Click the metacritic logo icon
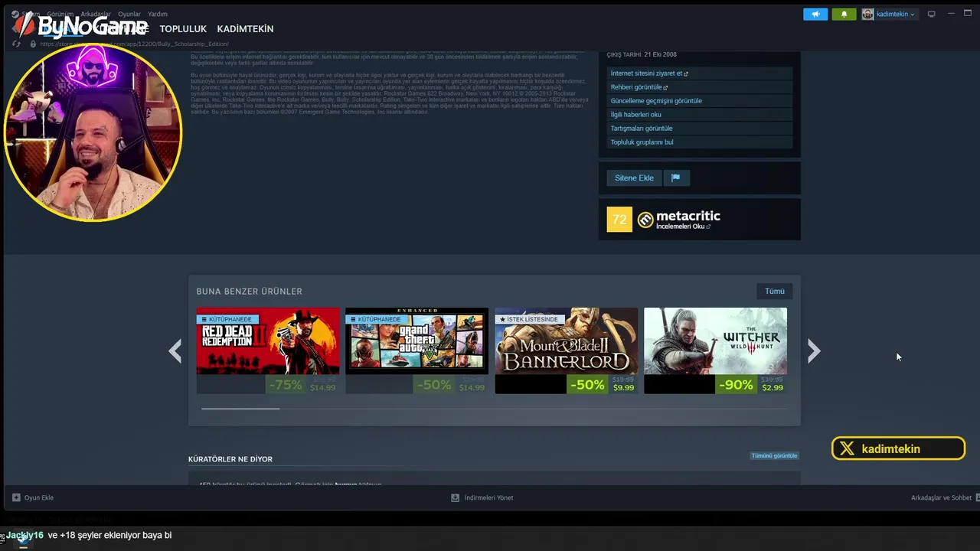Image resolution: width=980 pixels, height=551 pixels. coord(645,220)
